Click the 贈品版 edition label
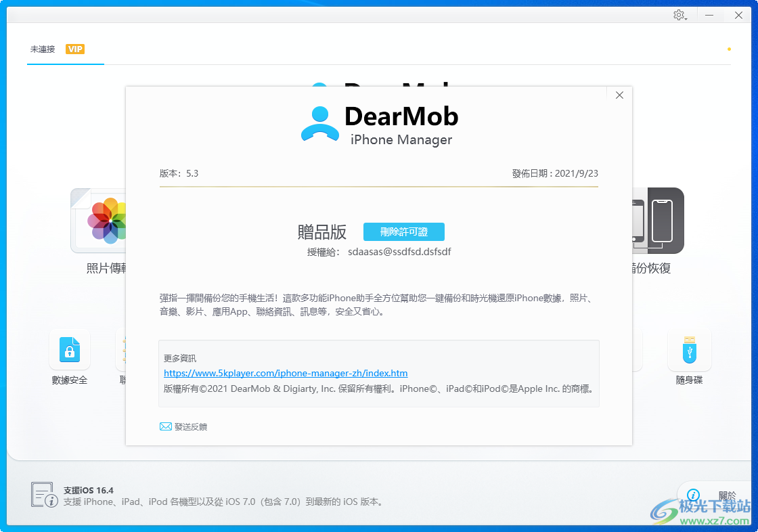This screenshot has height=532, width=758. [322, 232]
